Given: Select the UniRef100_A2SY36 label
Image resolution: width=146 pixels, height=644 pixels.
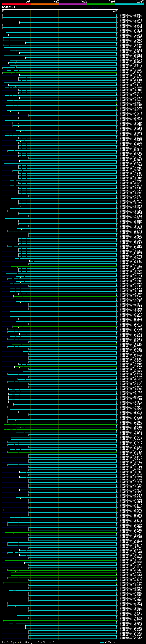Looking at the screenshot, I should point(131,70).
